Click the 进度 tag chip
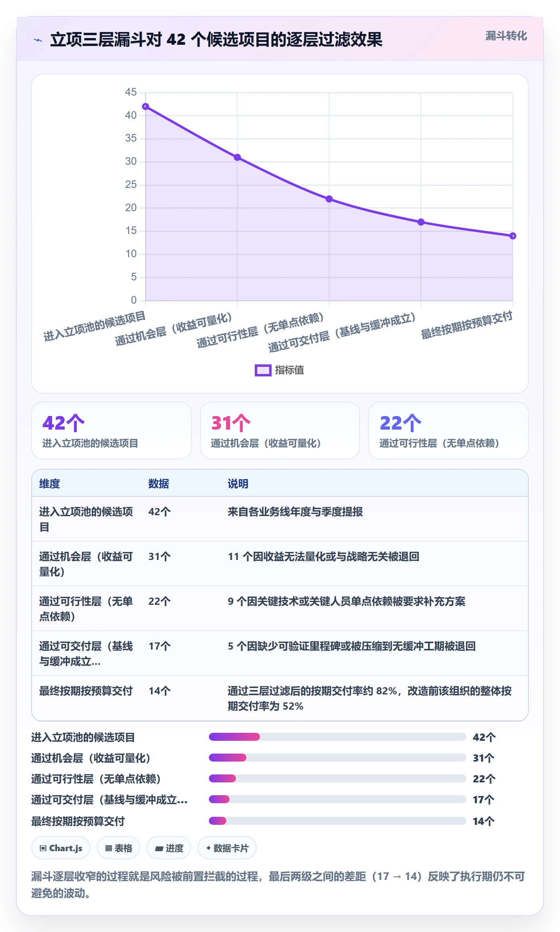Screen dimensions: 560x932 (169, 848)
